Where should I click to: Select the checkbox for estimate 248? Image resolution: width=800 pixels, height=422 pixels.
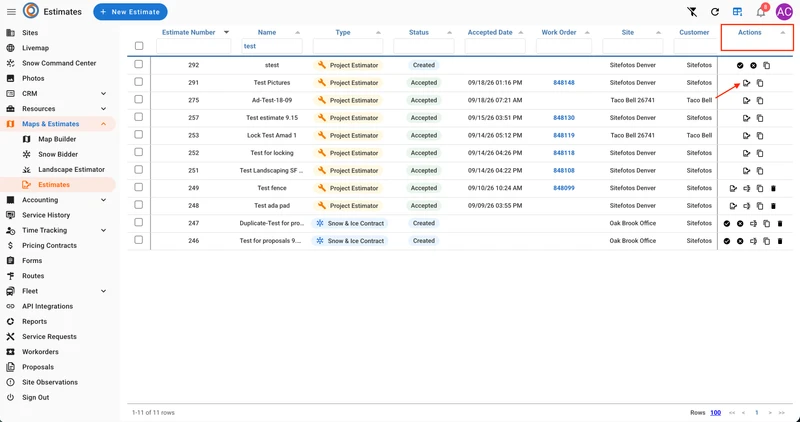coord(139,205)
